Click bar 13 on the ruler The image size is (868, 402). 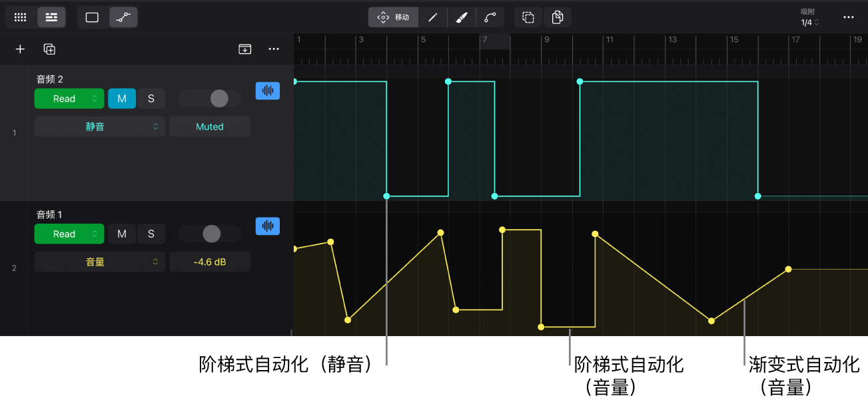[672, 40]
